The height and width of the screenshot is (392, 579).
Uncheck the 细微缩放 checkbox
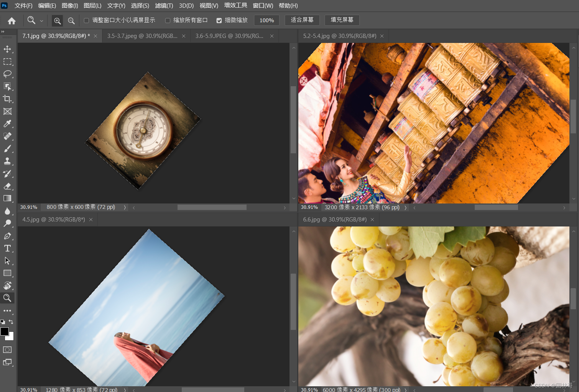tap(219, 21)
